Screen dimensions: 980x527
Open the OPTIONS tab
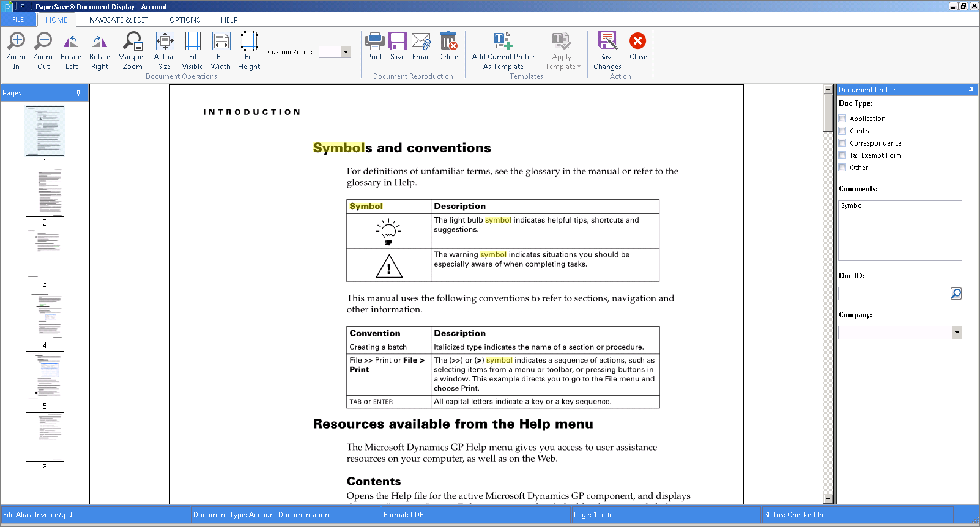click(x=185, y=20)
